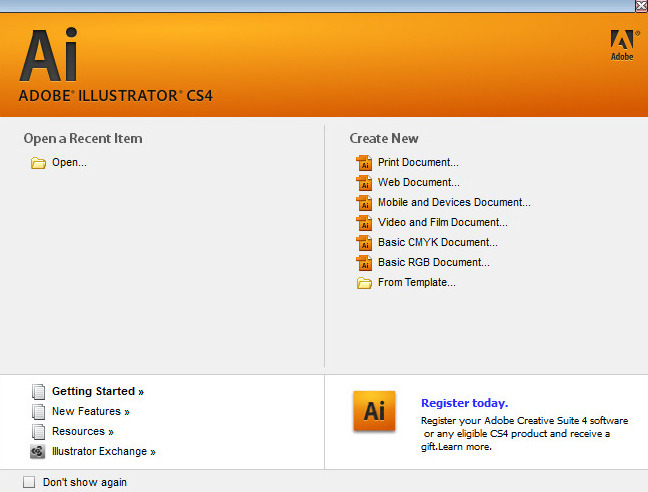Create a new Print Document...

click(x=418, y=162)
